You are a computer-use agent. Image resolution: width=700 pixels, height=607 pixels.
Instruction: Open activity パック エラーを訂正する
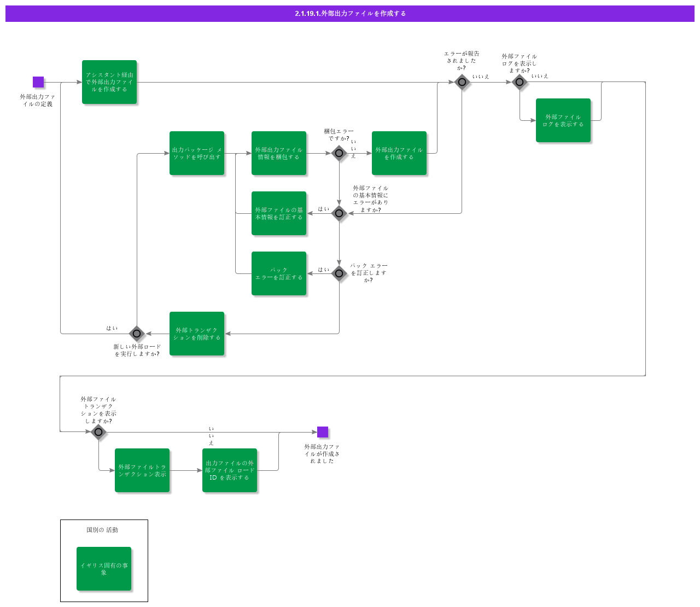(x=279, y=273)
